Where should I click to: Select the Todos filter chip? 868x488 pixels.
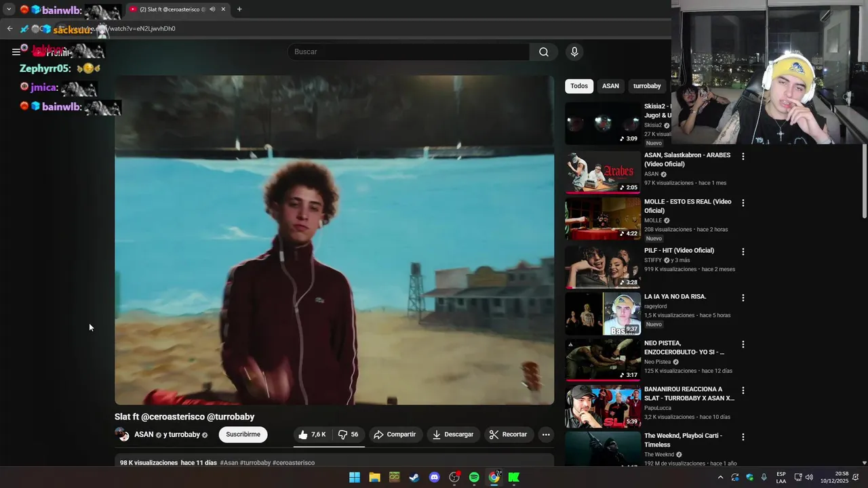pyautogui.click(x=579, y=86)
